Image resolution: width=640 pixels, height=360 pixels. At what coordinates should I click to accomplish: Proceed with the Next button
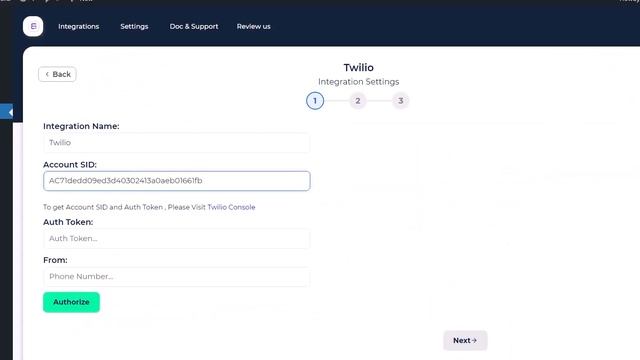click(x=465, y=340)
